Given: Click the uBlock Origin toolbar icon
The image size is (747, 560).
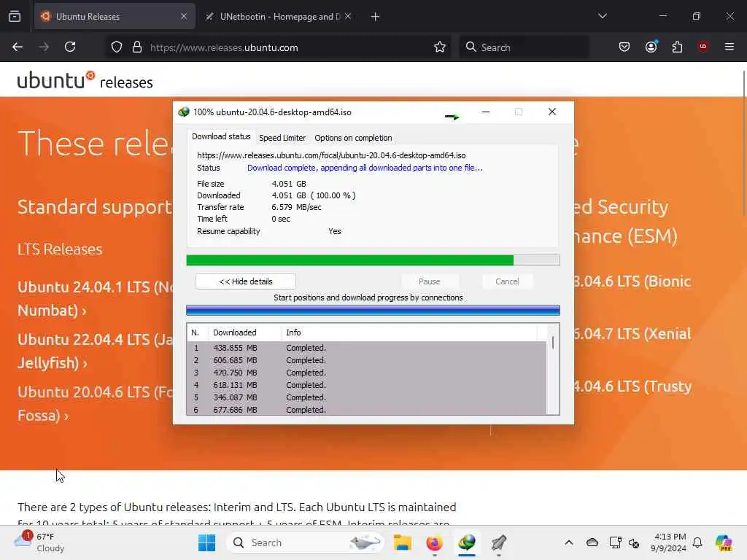Looking at the screenshot, I should (x=703, y=47).
